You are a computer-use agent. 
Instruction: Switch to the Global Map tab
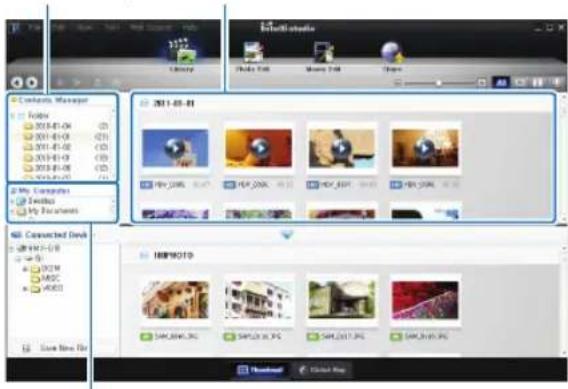click(x=322, y=370)
